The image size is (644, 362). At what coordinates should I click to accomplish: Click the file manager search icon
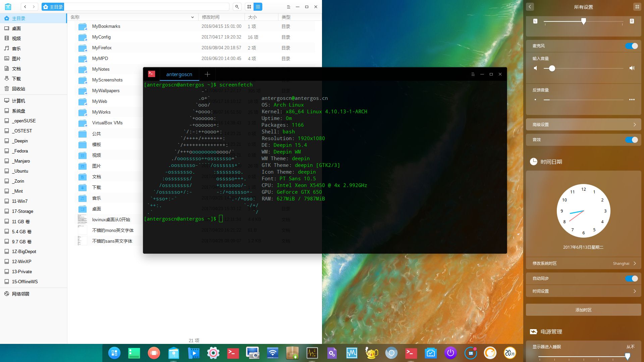pyautogui.click(x=237, y=7)
